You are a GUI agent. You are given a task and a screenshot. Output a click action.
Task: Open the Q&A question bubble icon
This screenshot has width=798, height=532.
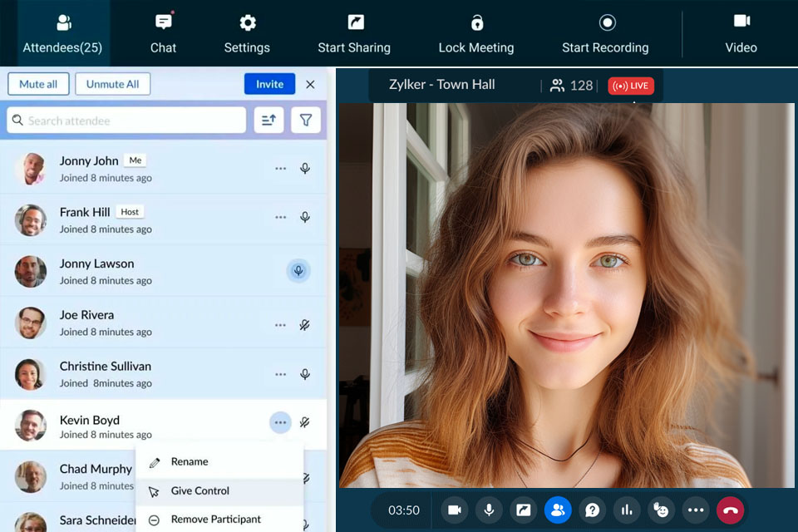[592, 510]
